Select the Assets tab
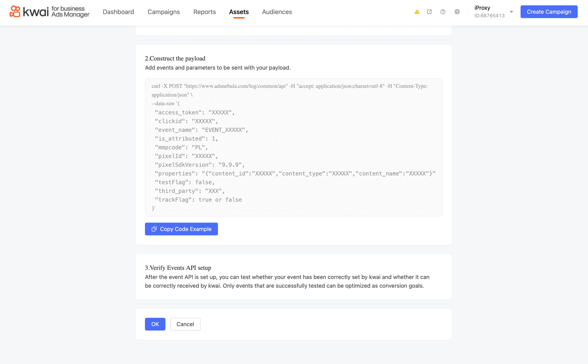The image size is (588, 364). point(239,12)
